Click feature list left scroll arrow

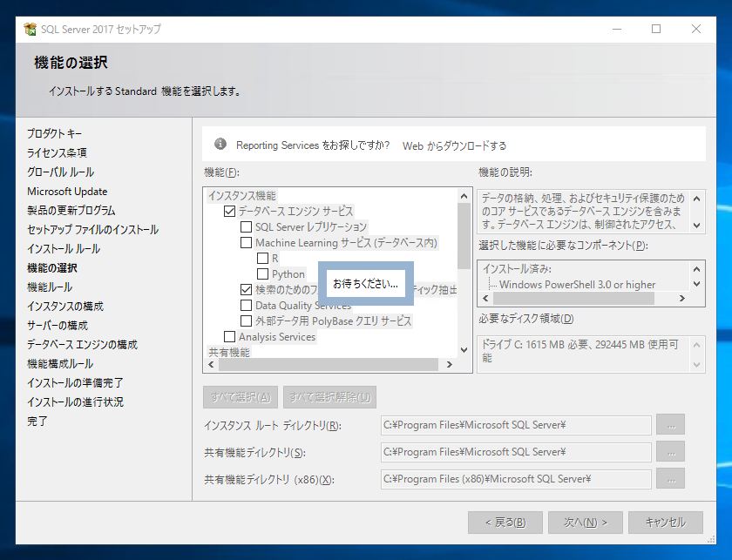211,364
